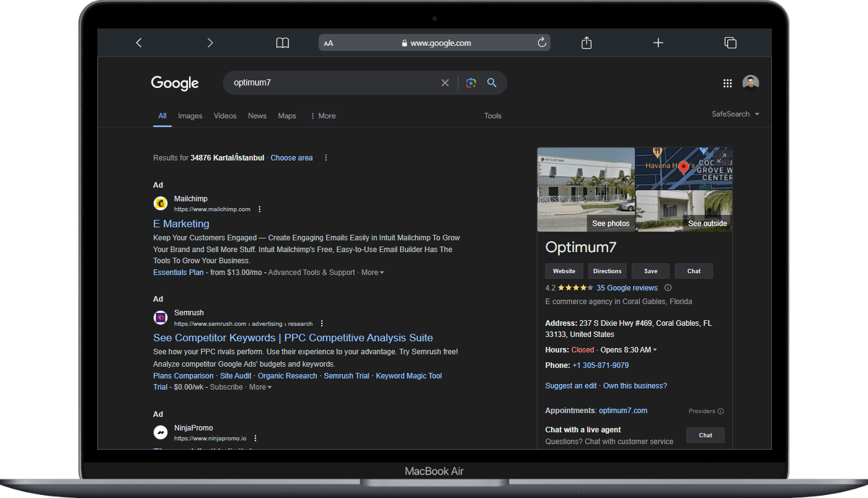Open the Semrush Trial sitelink
Screen dimensions: 868x498
tap(346, 376)
